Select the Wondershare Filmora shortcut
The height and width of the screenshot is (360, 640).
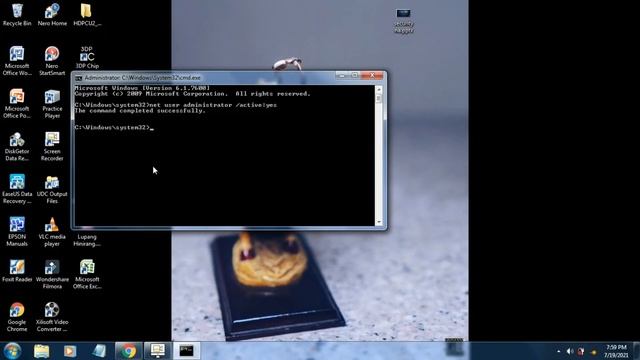(52, 274)
